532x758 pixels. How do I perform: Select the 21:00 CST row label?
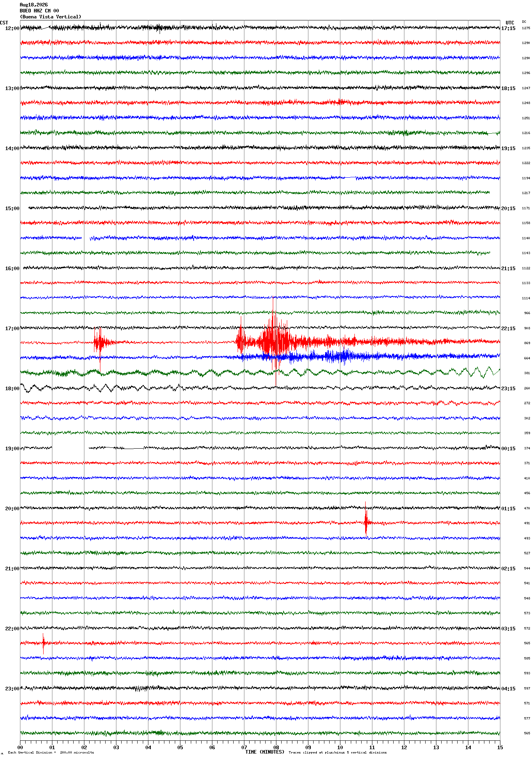point(12,569)
